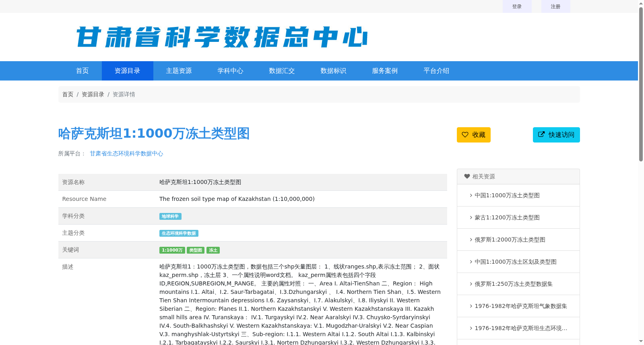Click chevron before 中国1:1000万冻土类型图

tap(471, 195)
